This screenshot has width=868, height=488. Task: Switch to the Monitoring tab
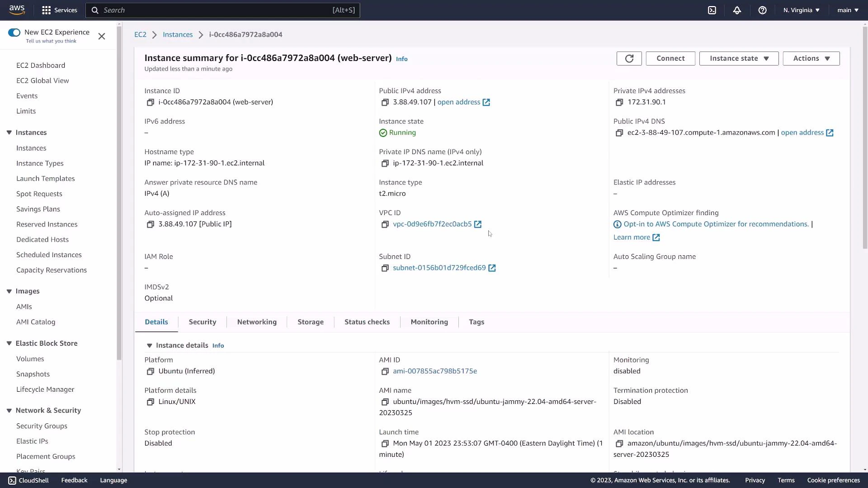pyautogui.click(x=429, y=322)
